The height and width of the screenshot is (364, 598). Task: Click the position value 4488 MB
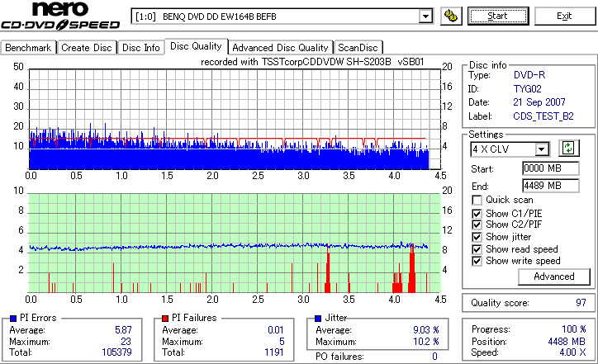[567, 342]
